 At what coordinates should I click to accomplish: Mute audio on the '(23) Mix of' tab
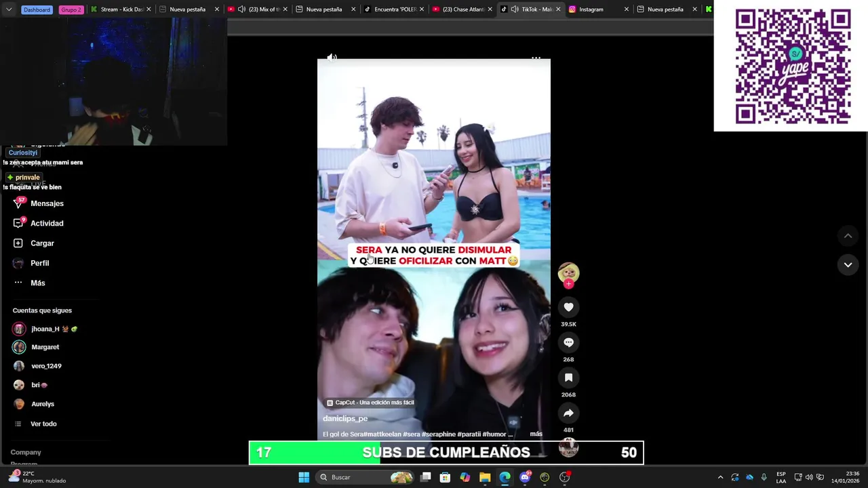click(241, 9)
